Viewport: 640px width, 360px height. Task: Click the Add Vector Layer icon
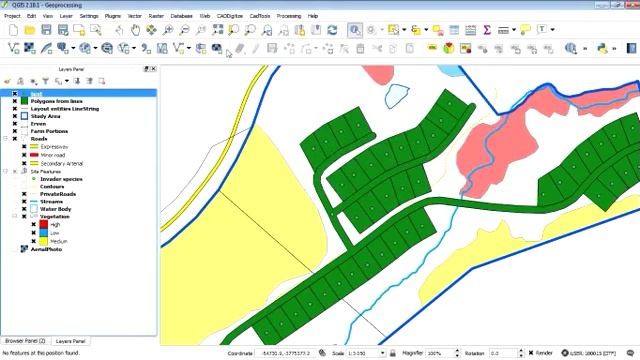[13, 48]
